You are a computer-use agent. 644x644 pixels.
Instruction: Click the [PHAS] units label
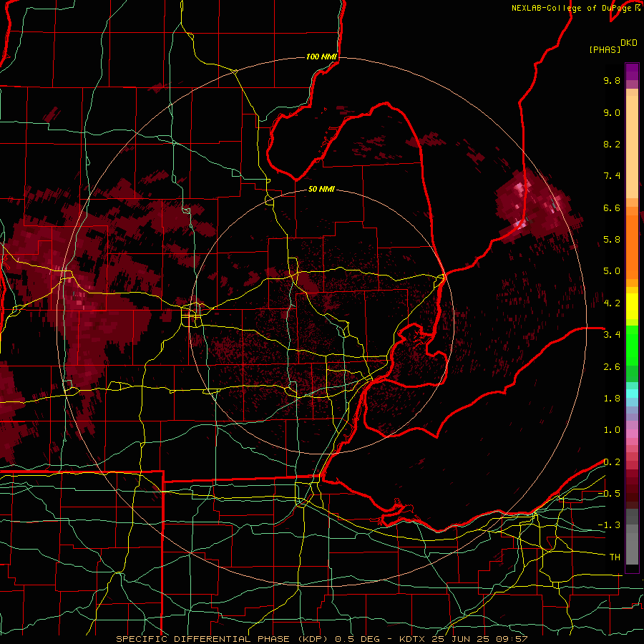tap(605, 49)
